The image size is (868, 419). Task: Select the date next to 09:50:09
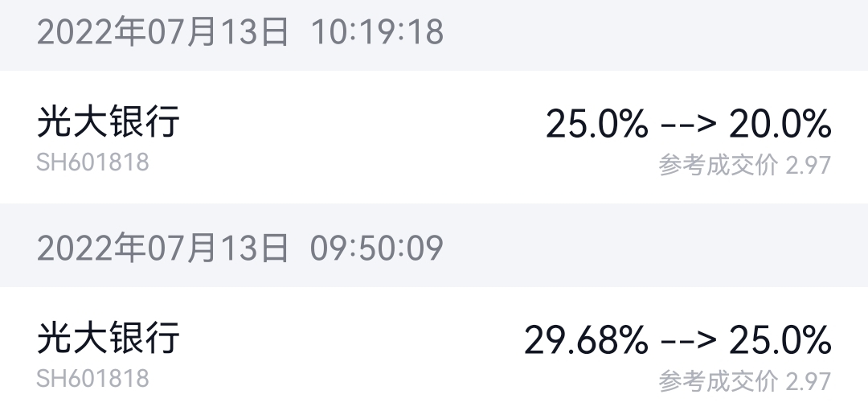[162, 249]
